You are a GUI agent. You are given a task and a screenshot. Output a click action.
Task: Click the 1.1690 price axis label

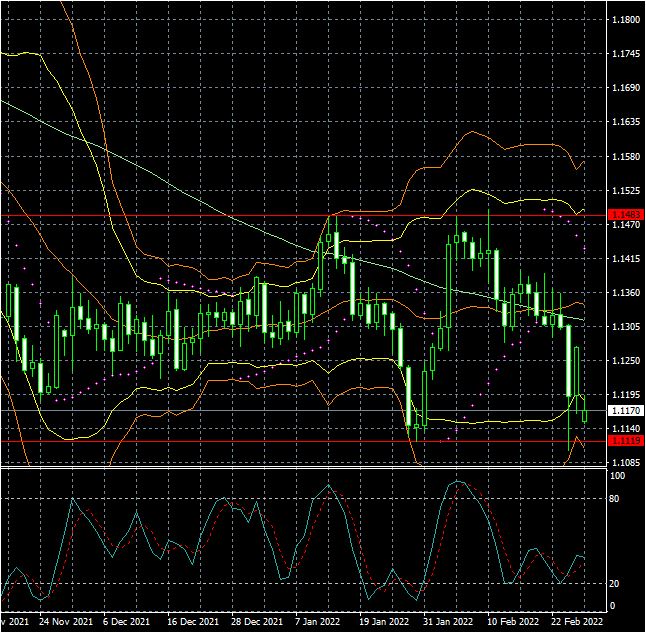(626, 88)
